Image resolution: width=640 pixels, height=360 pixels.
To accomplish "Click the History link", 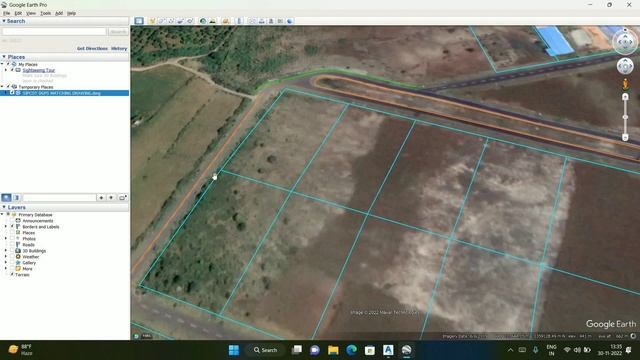I will tap(119, 48).
